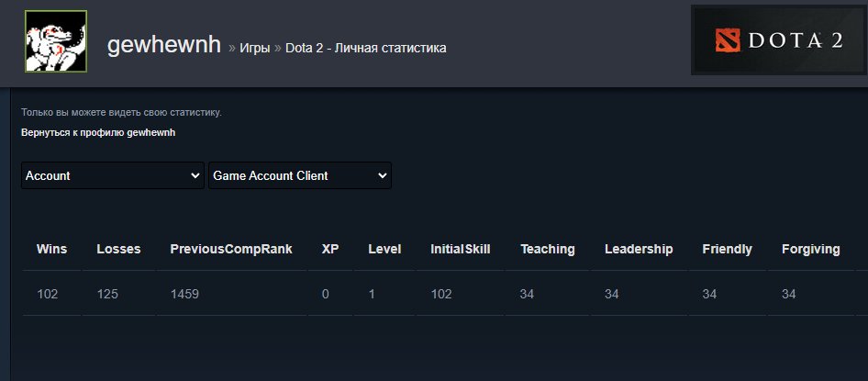The height and width of the screenshot is (381, 868).
Task: Select the PreviousCompRank value 1459
Action: [x=185, y=294]
